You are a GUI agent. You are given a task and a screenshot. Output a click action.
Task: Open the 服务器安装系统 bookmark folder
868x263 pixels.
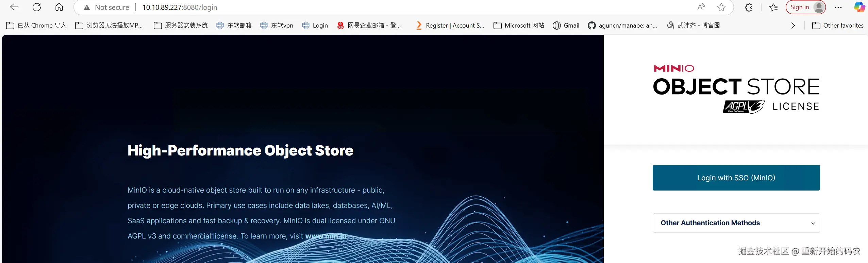(181, 26)
